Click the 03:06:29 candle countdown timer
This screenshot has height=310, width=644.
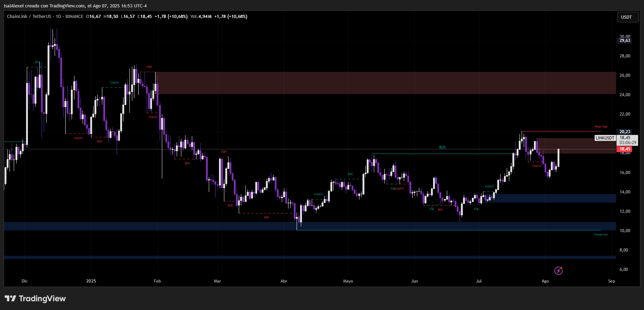click(628, 143)
